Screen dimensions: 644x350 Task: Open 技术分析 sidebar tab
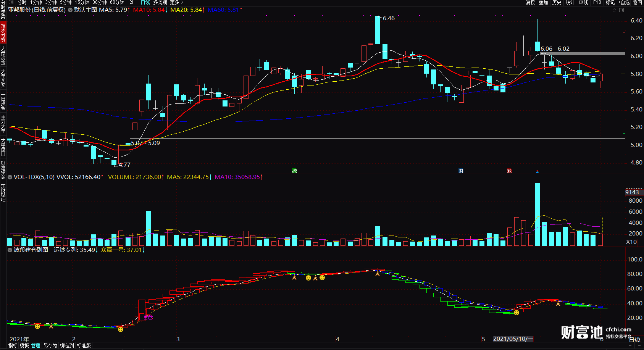(x=3, y=32)
